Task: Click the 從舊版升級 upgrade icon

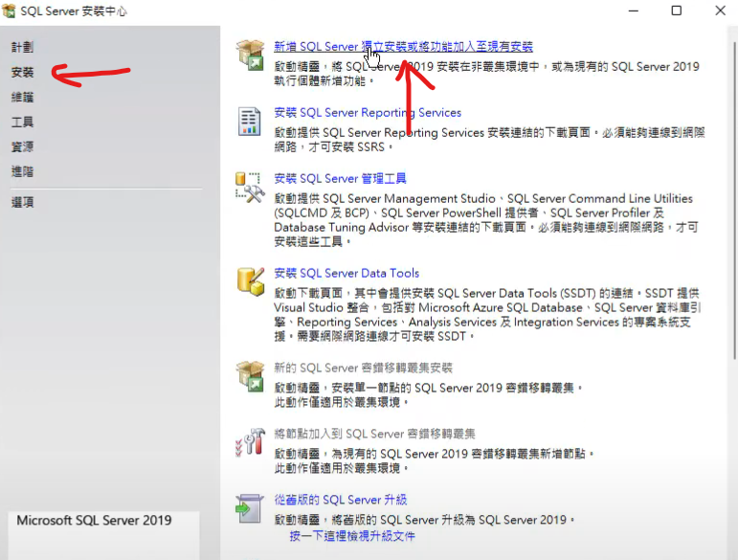Action: click(x=250, y=508)
